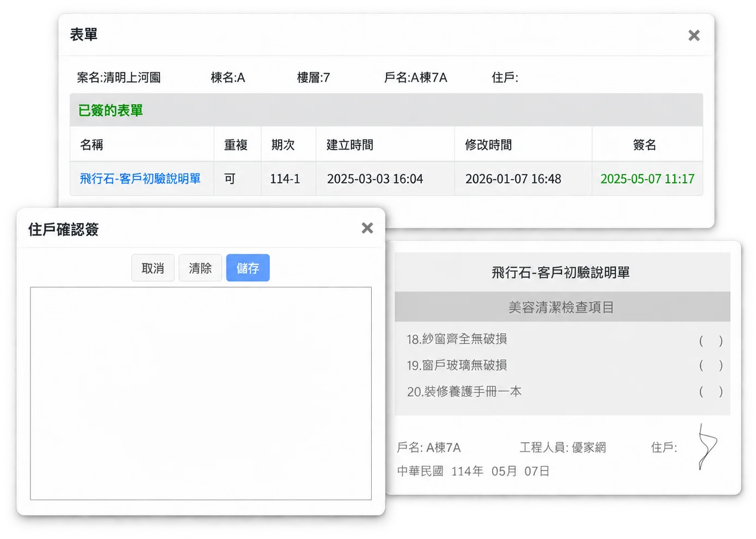Click the created time 2025-03-03 16:04
Viewport: 756px width, 539px height.
(x=375, y=179)
